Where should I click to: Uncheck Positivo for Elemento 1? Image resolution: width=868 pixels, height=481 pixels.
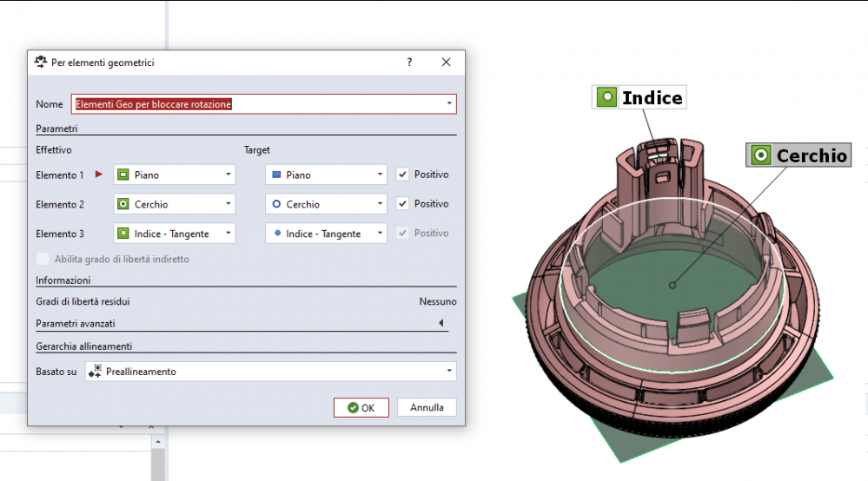click(402, 175)
